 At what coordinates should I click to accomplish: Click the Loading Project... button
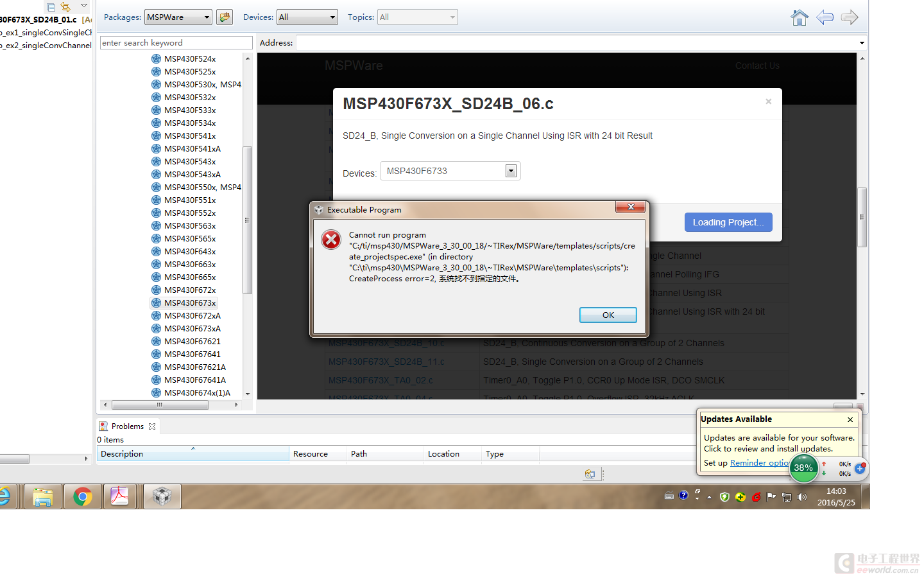(x=728, y=222)
